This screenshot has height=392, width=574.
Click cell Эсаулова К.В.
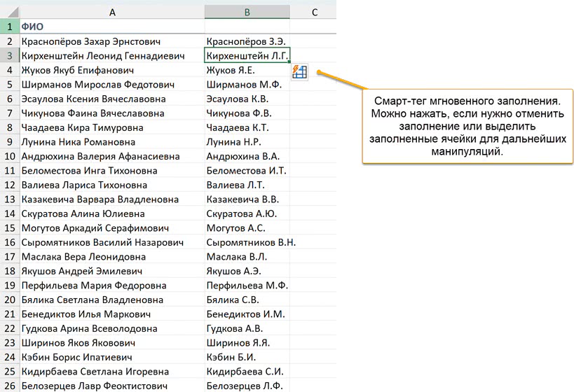click(247, 99)
